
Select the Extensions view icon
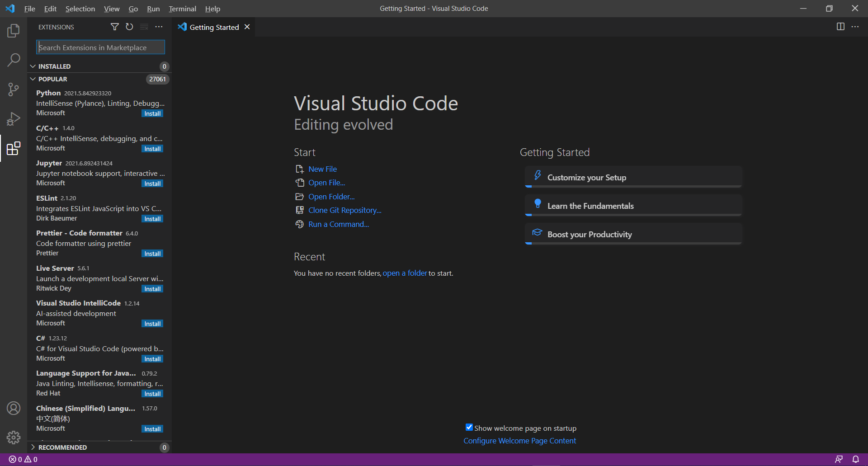pos(14,148)
